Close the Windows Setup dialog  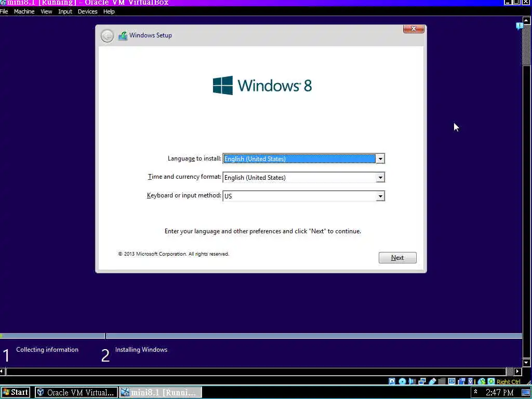pyautogui.click(x=414, y=29)
